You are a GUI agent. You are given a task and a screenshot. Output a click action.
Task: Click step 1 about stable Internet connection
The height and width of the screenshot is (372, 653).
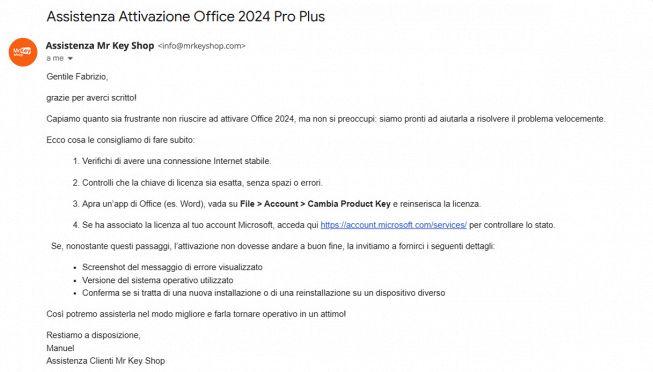coord(172,161)
